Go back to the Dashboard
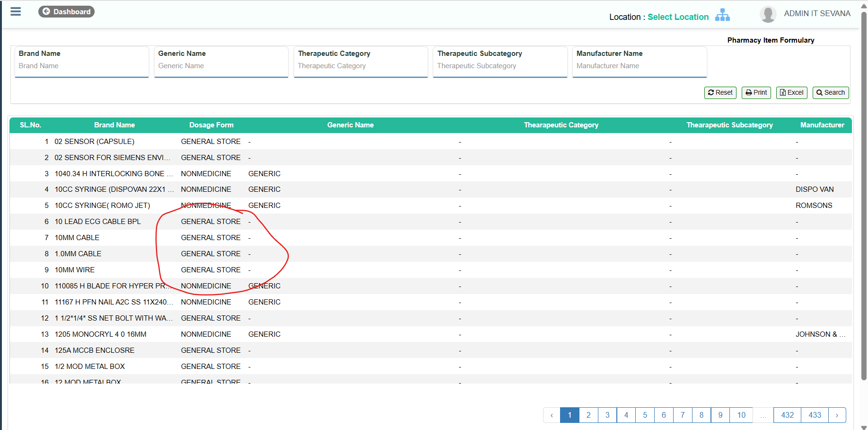 [66, 11]
